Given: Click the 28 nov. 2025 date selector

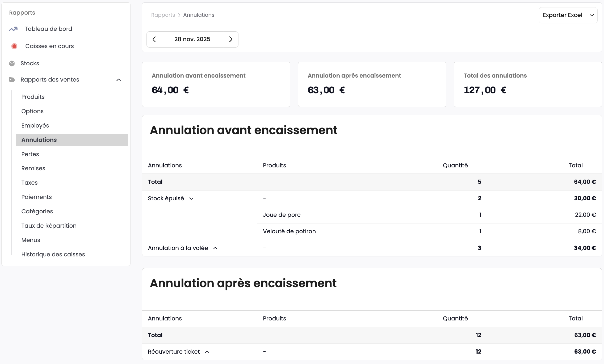Looking at the screenshot, I should [x=192, y=39].
